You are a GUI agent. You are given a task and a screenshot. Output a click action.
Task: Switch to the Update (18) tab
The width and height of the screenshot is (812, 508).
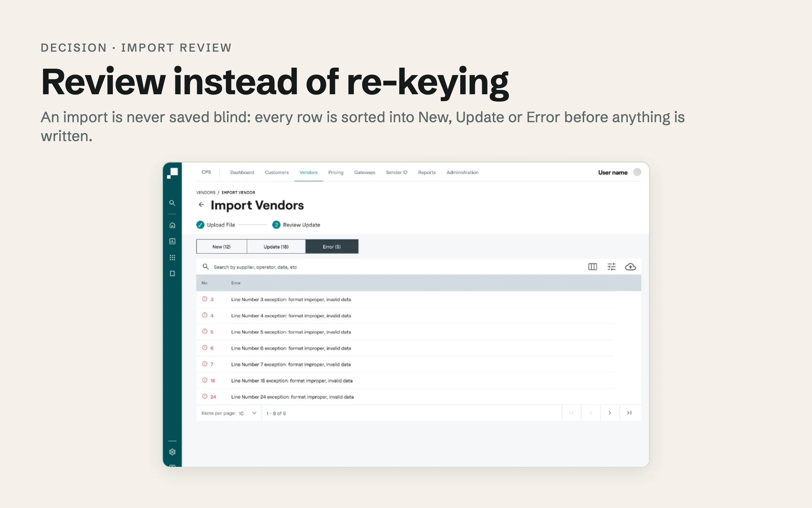click(276, 247)
